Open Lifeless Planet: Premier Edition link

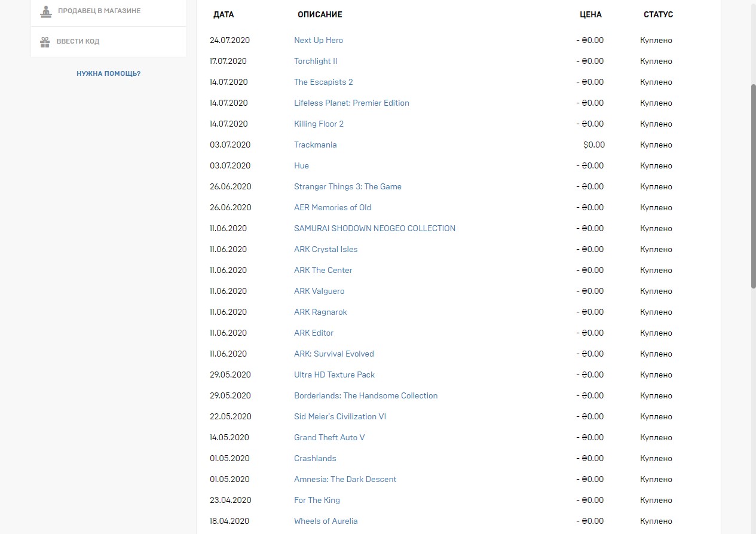351,103
